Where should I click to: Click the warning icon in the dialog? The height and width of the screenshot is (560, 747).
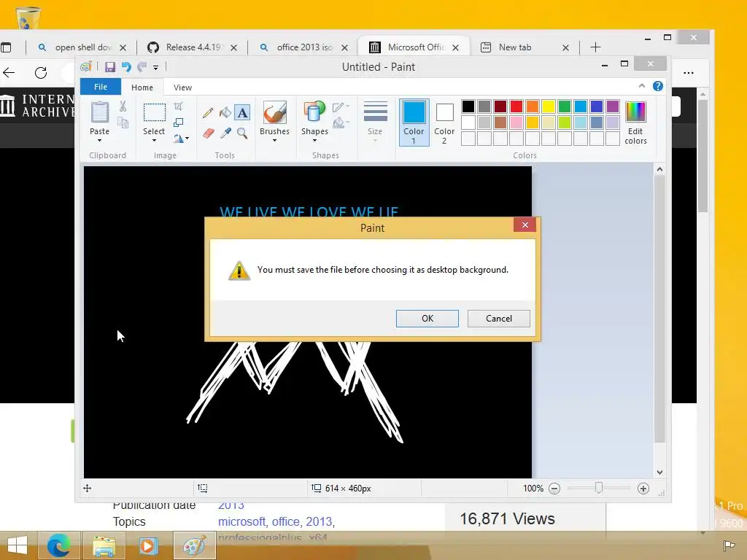pyautogui.click(x=239, y=271)
